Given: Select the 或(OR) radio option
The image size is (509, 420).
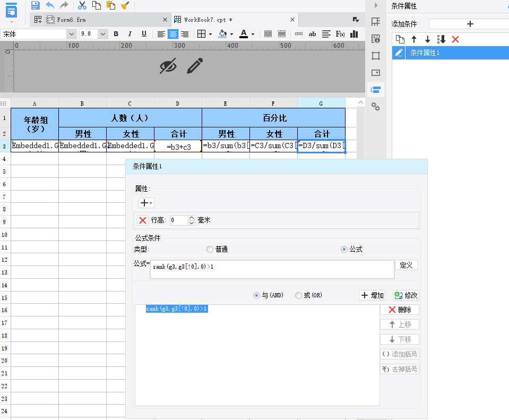Looking at the screenshot, I should click(x=308, y=295).
